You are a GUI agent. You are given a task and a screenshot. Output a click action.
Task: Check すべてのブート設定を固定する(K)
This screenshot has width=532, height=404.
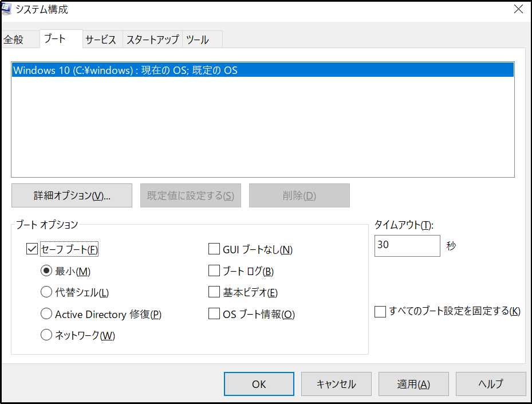coord(380,311)
